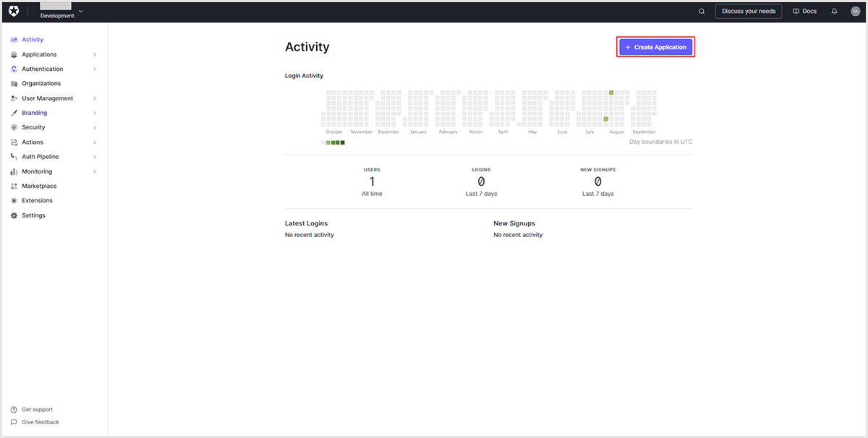Image resolution: width=868 pixels, height=438 pixels.
Task: Click the Monitoring bar chart icon
Action: 14,171
